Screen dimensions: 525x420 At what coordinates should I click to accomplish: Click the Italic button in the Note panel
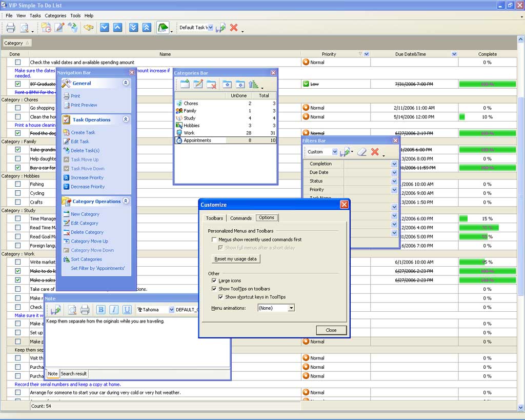point(114,310)
